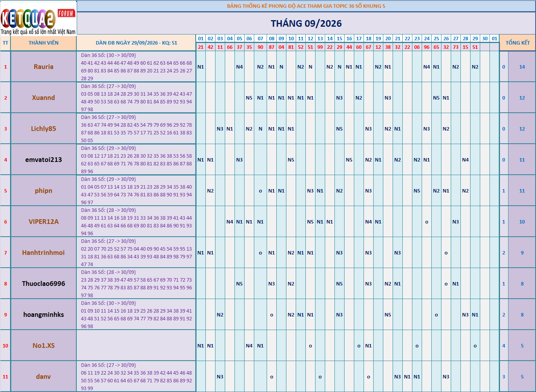This screenshot has height=392, width=536.
Task: Click emvatoi213's number set cell starting 03 08 12
Action: (136, 160)
